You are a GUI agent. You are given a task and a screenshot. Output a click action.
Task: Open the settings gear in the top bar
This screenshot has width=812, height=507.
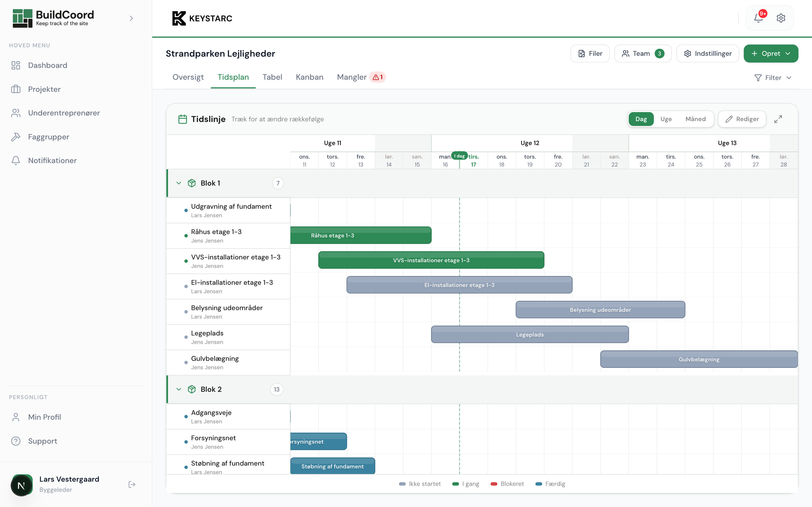(781, 18)
